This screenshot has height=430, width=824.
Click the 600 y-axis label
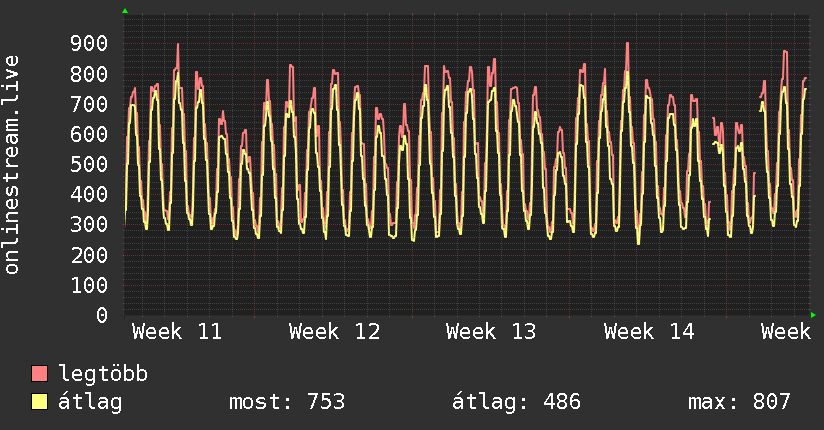click(x=89, y=134)
